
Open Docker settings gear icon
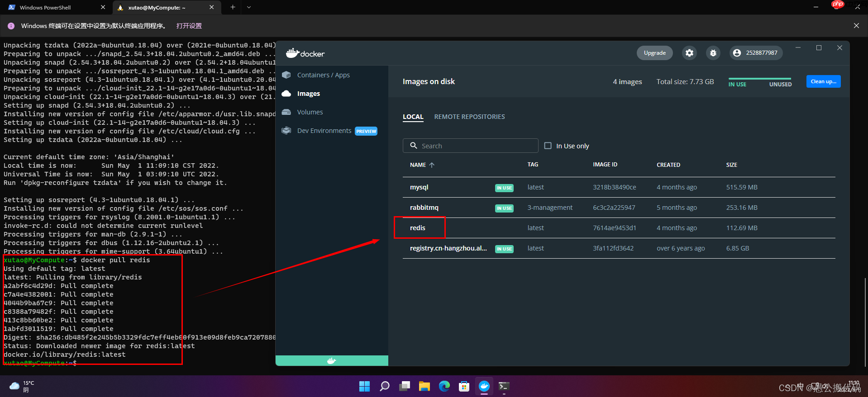pyautogui.click(x=689, y=53)
